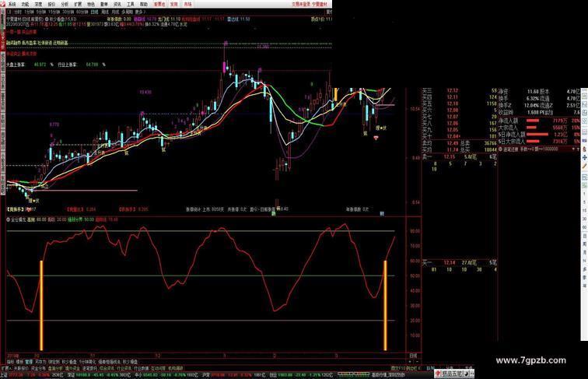Expand the 更多 period options

[140, 12]
